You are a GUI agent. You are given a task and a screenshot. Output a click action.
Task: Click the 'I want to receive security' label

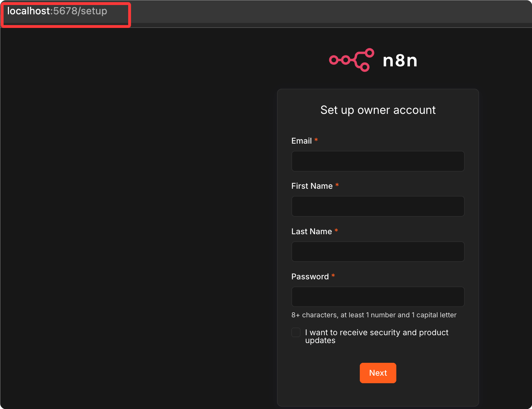pyautogui.click(x=377, y=336)
